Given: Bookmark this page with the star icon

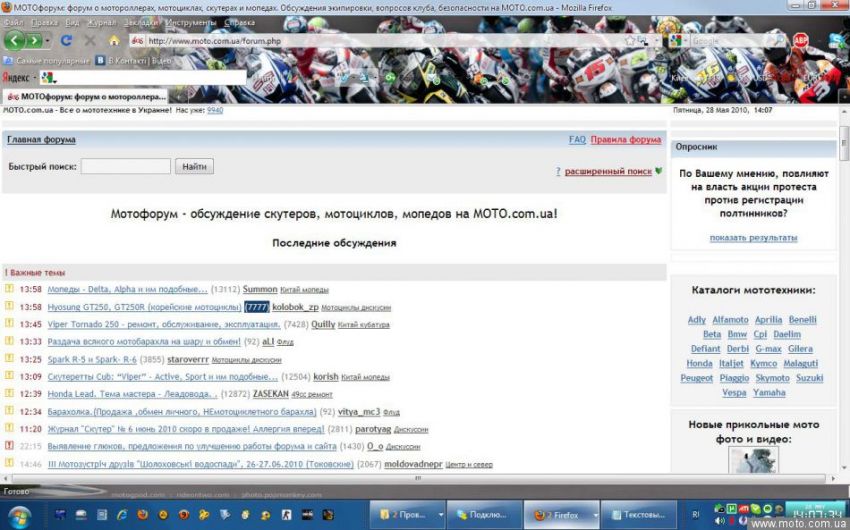Looking at the screenshot, I should (629, 41).
